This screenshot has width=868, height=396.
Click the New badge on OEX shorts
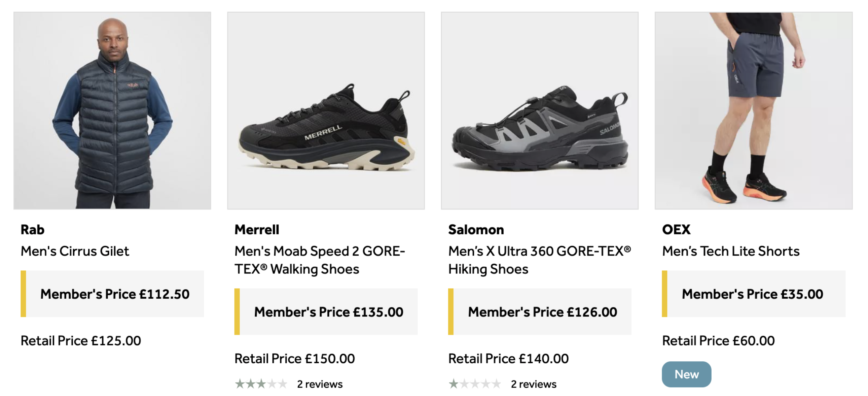pyautogui.click(x=686, y=374)
